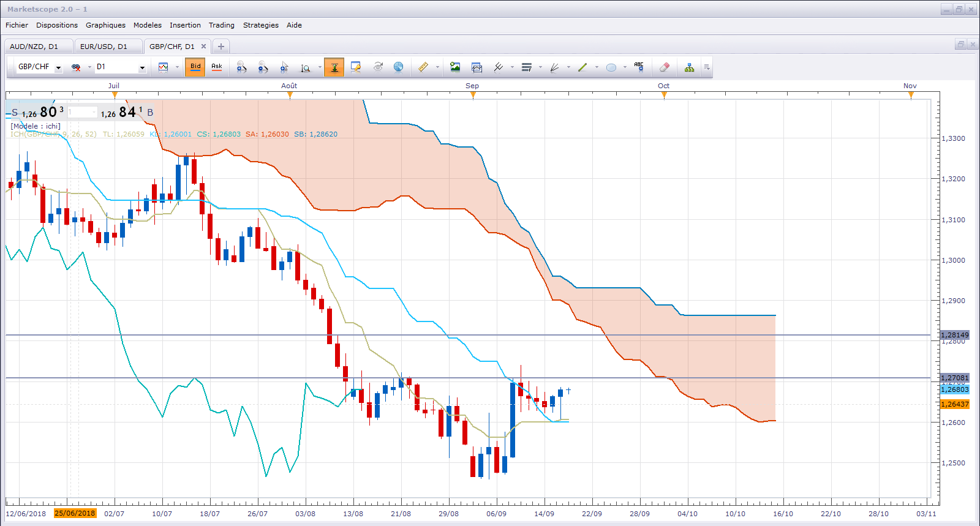Viewport: 980px width, 526px height.
Task: Toggle the highlighted orange cursor mode button
Action: coord(334,67)
